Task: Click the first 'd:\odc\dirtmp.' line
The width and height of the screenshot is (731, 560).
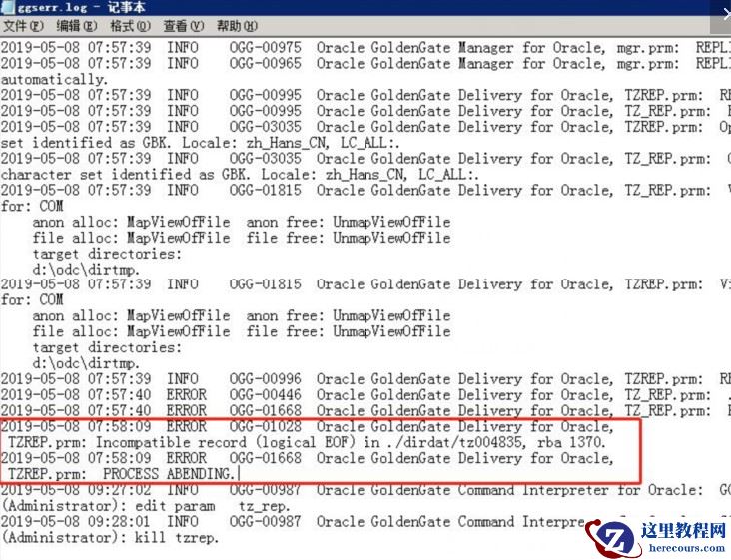Action: (86, 270)
